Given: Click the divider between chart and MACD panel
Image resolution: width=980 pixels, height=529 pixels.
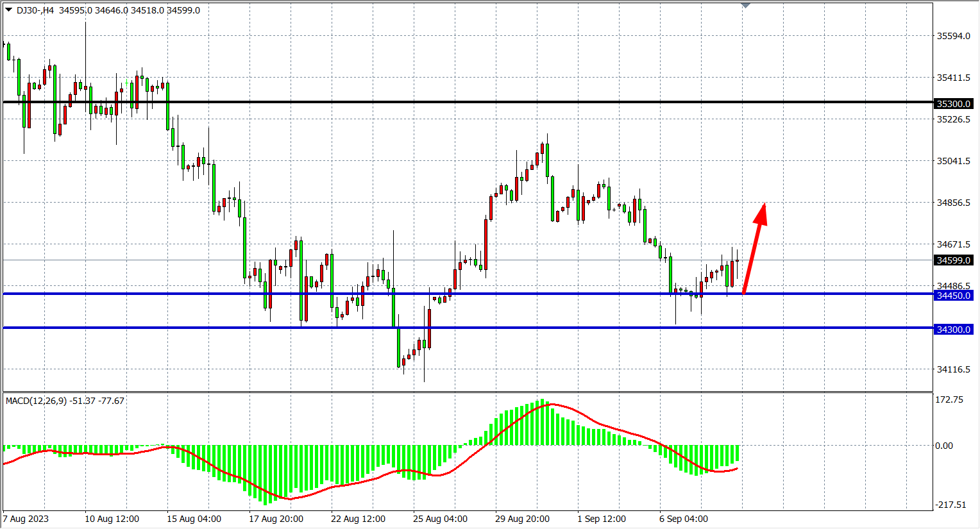Looking at the screenshot, I should [467, 392].
